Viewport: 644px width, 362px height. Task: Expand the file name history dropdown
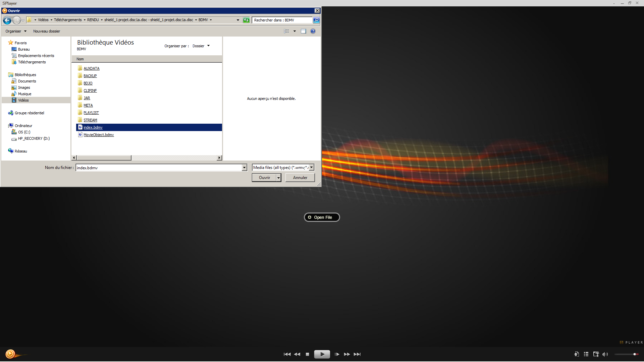(x=245, y=168)
